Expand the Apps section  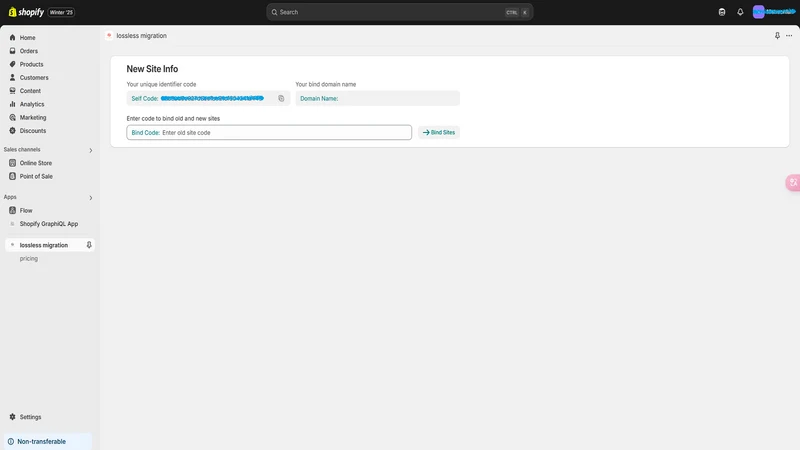[91, 197]
